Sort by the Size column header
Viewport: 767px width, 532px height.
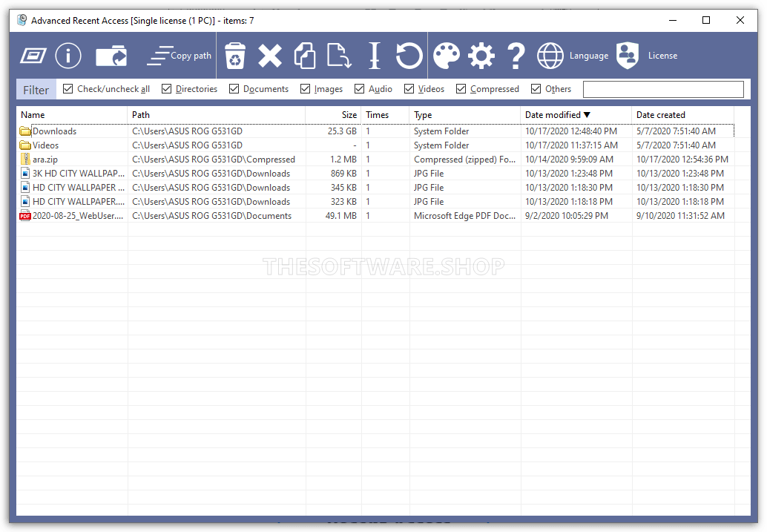pos(334,115)
